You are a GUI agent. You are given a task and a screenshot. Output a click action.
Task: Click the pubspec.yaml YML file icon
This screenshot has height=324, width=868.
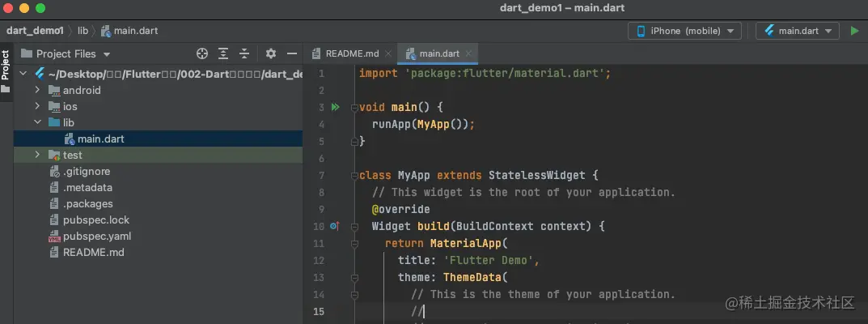pos(54,237)
